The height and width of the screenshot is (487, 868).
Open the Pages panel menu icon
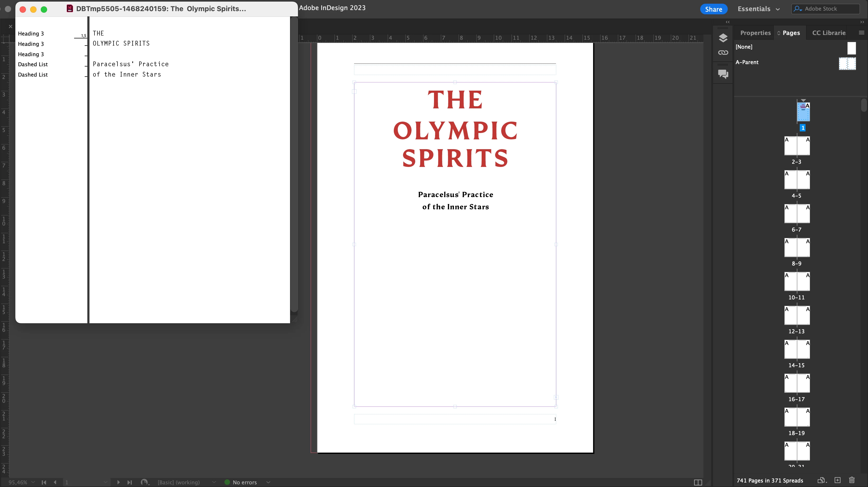(x=861, y=33)
